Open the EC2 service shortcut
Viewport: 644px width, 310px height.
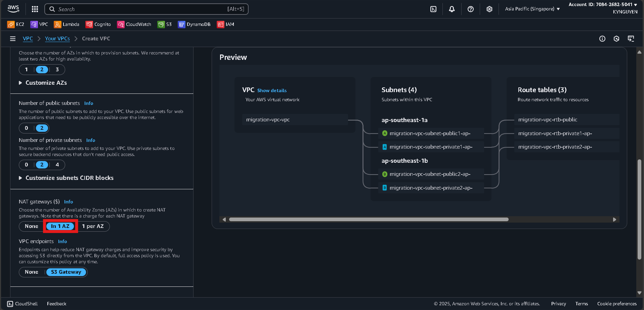[15, 24]
